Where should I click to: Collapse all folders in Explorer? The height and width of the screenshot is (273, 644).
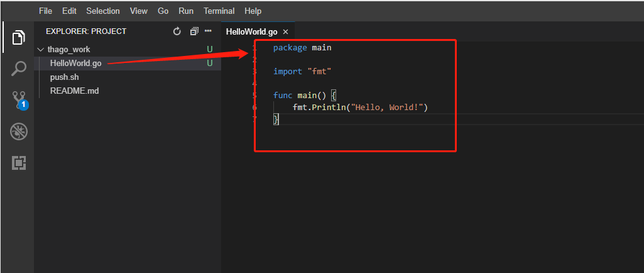pos(194,31)
